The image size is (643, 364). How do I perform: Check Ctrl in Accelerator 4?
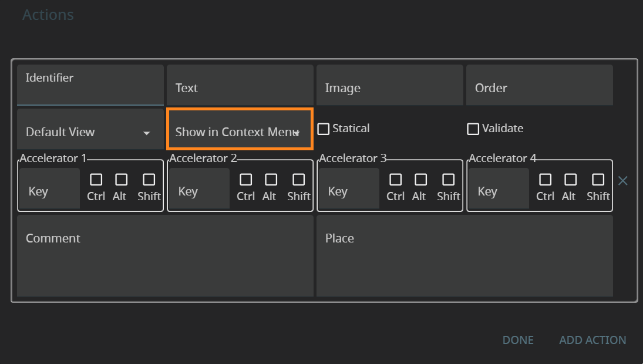coord(545,180)
